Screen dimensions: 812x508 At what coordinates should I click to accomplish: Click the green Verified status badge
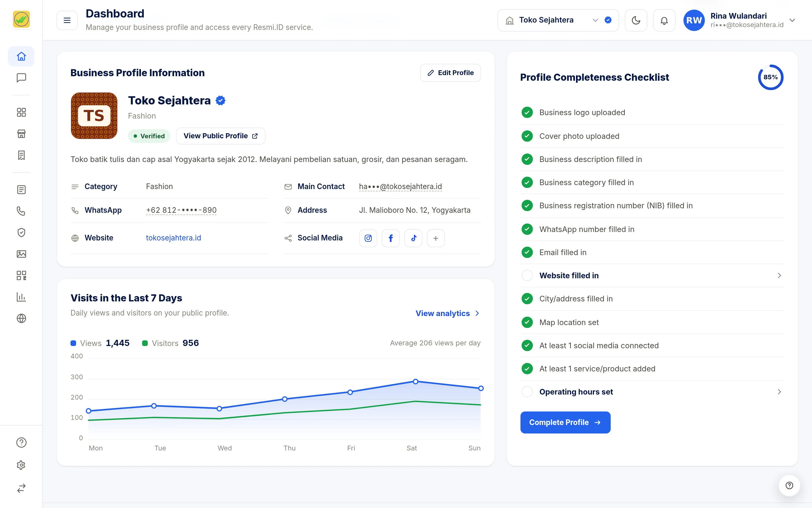149,136
